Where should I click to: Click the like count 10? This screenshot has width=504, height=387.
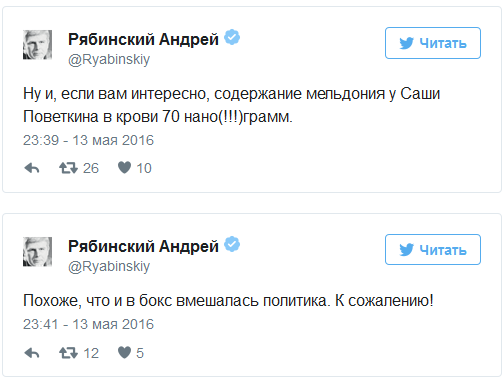pyautogui.click(x=144, y=168)
